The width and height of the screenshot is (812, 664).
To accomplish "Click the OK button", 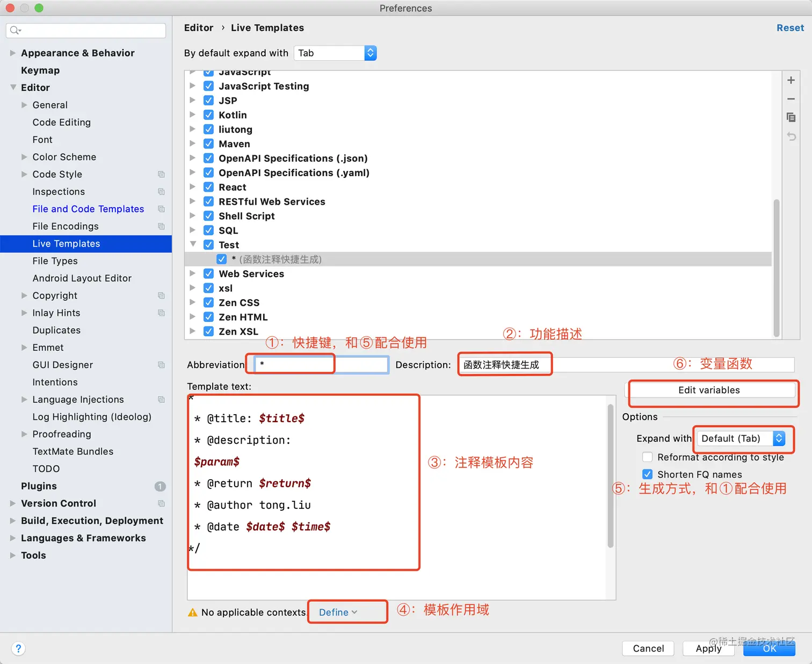I will click(x=769, y=648).
